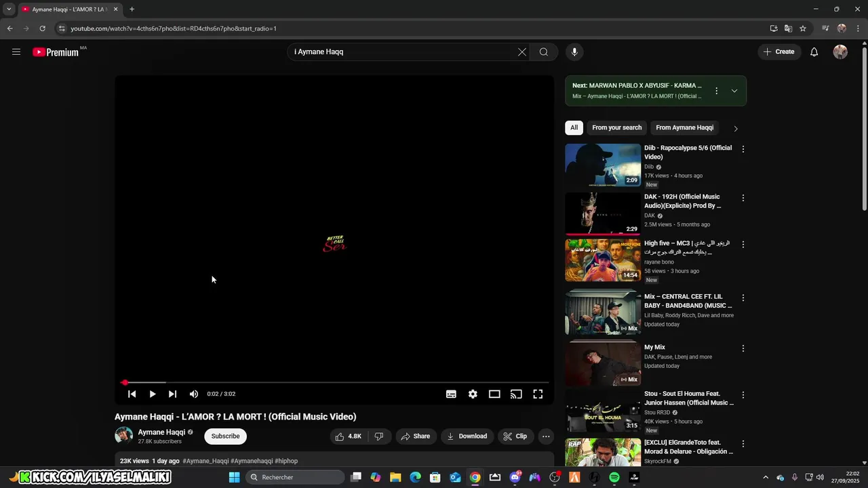Image resolution: width=868 pixels, height=488 pixels.
Task: Cast the video to a TV
Action: (x=516, y=394)
